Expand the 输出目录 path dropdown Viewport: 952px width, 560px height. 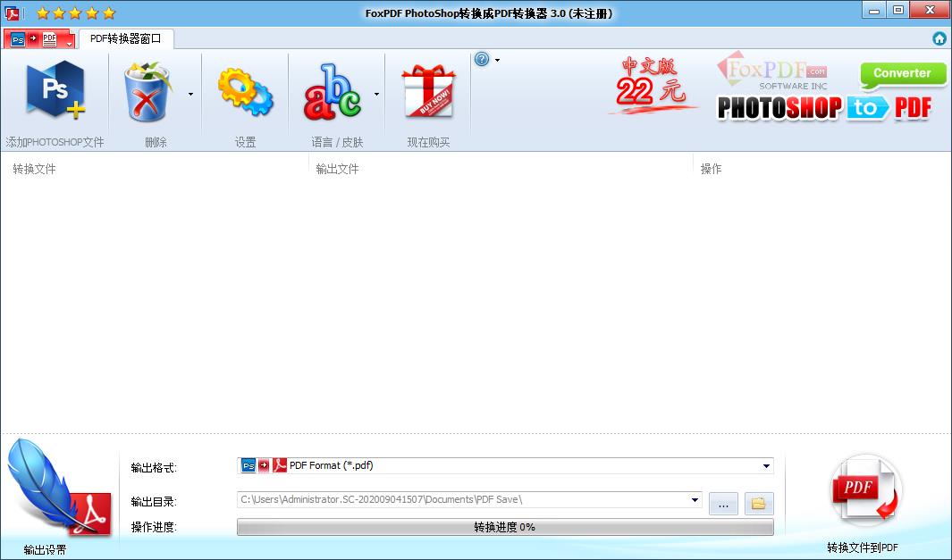click(696, 501)
